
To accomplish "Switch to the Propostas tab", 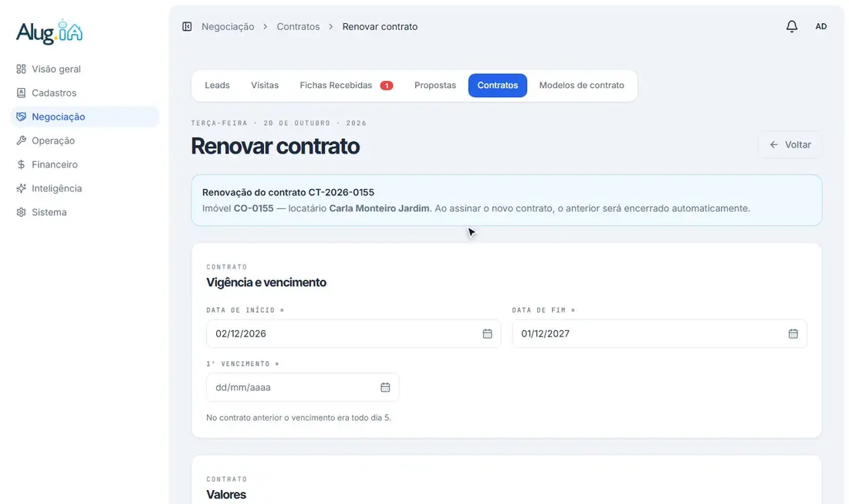I will 435,85.
